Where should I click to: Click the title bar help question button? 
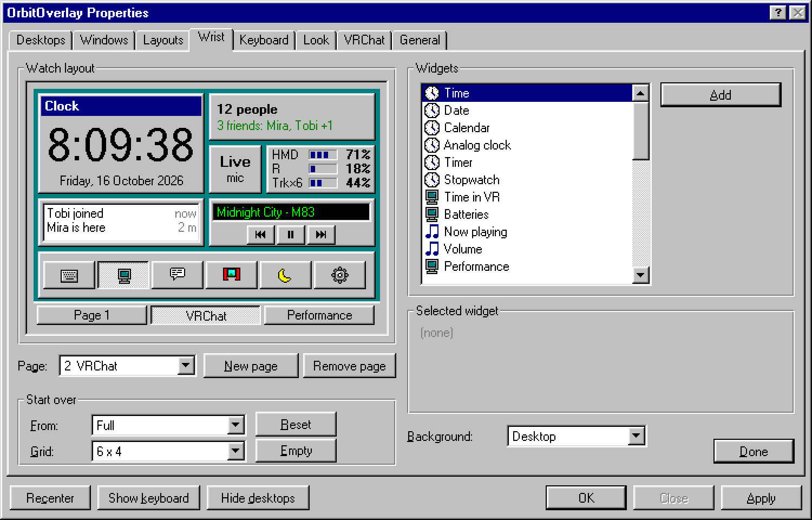pos(778,12)
